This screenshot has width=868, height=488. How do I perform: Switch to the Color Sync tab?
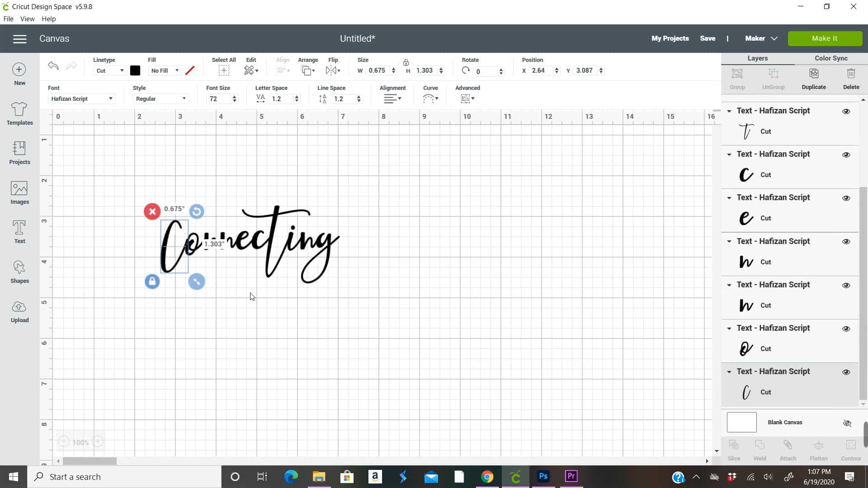(831, 58)
